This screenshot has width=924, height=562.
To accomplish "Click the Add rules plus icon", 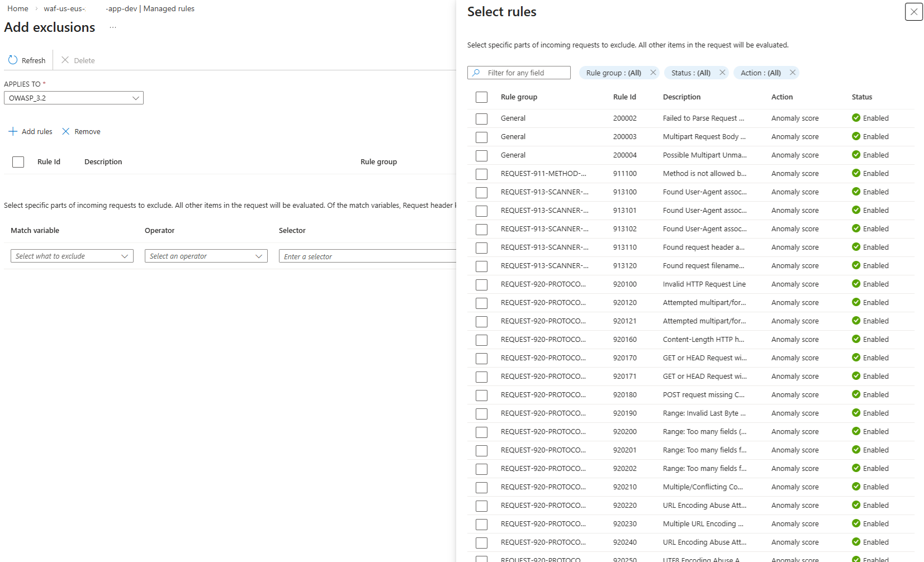I will pyautogui.click(x=13, y=132).
